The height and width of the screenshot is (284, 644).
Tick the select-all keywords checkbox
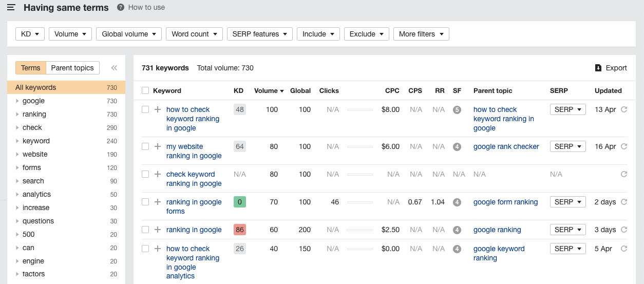(145, 91)
